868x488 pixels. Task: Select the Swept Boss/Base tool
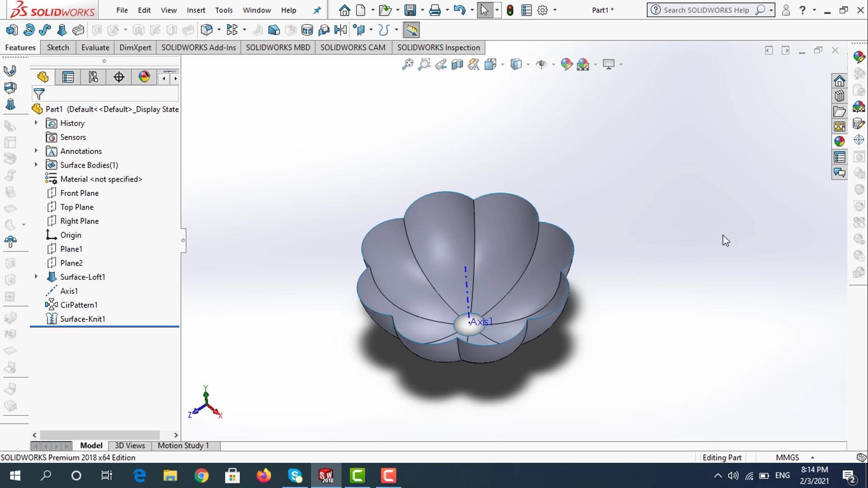(x=45, y=30)
